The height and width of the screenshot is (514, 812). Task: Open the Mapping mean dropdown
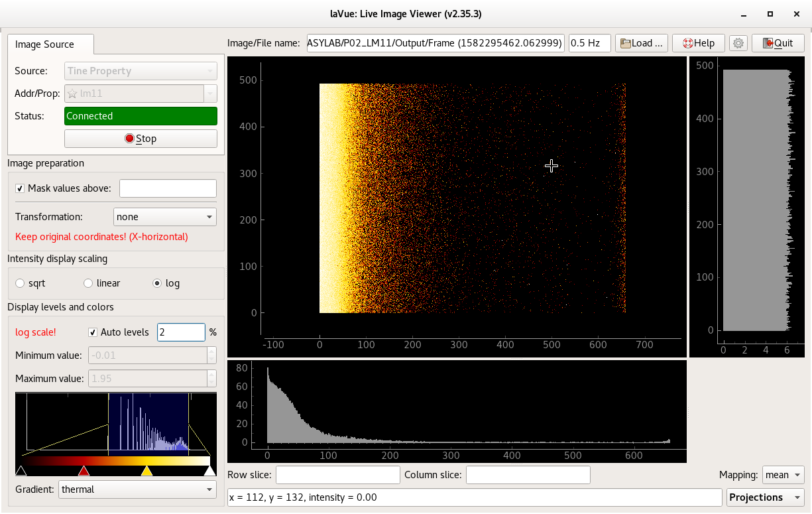(x=783, y=475)
